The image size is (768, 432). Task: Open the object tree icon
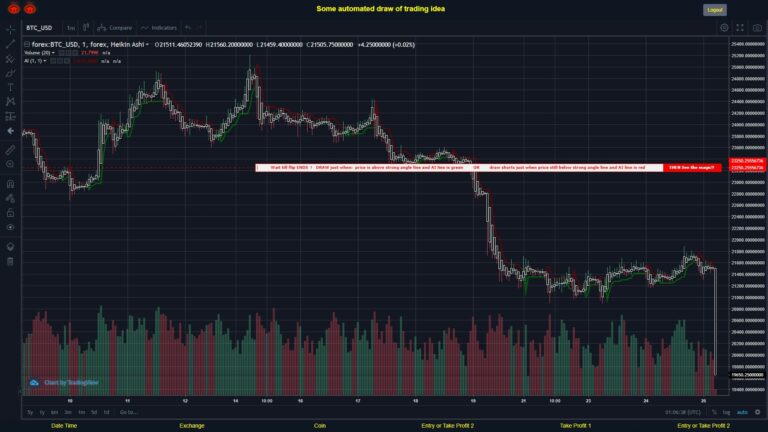[10, 246]
